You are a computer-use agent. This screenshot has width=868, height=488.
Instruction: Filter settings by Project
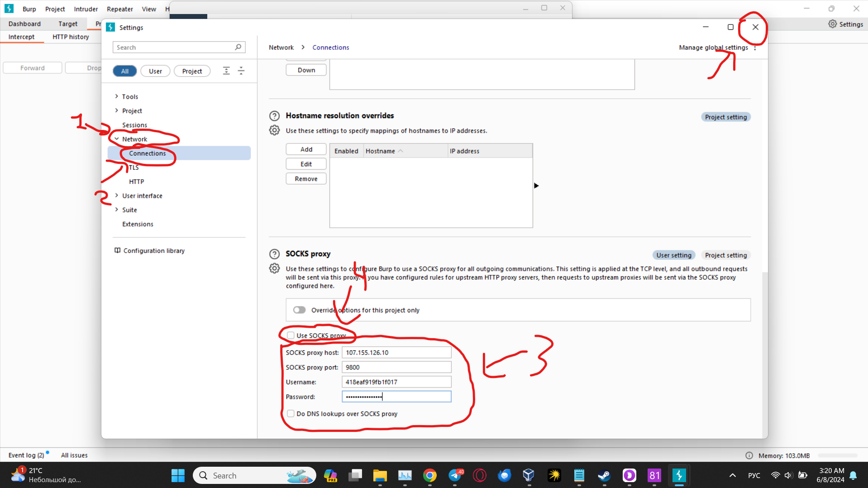[192, 71]
